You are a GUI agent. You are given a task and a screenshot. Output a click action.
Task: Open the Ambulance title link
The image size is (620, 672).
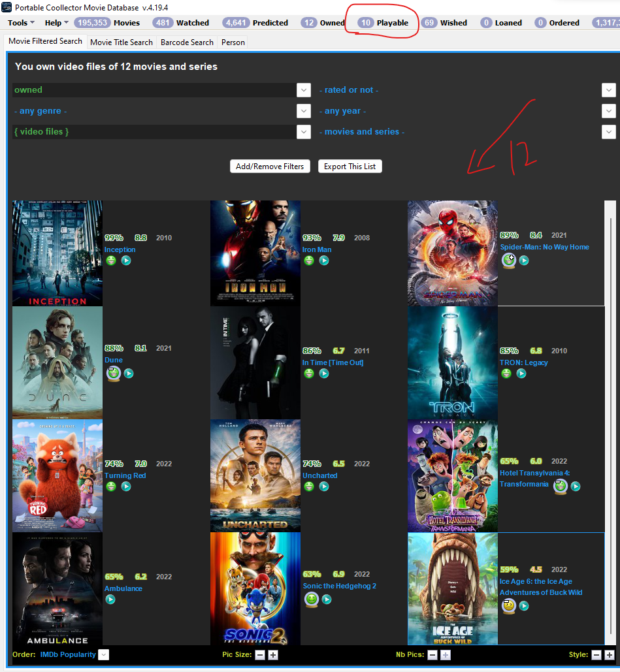coord(123,588)
